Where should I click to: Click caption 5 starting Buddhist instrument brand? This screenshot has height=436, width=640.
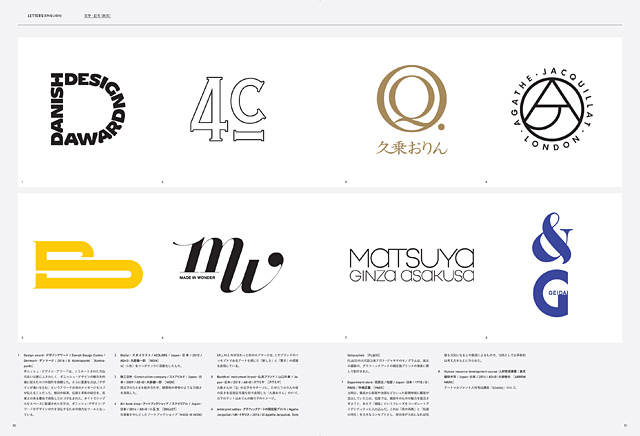(255, 385)
